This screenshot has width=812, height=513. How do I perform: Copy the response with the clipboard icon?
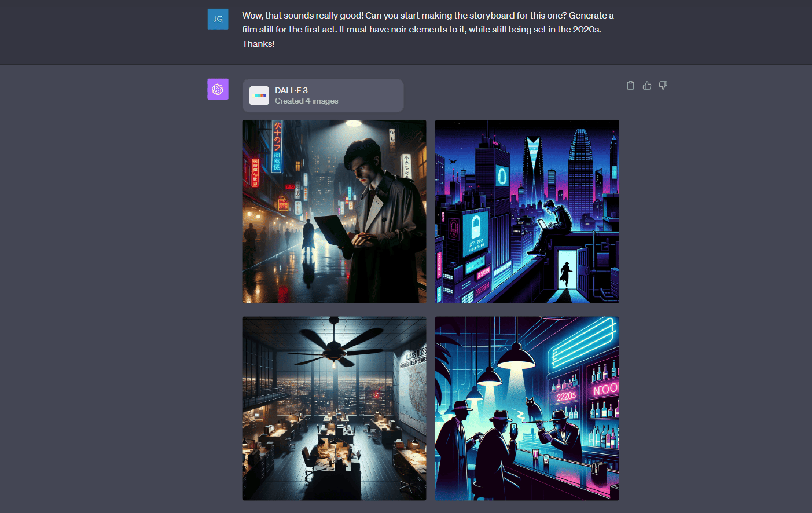click(x=630, y=86)
